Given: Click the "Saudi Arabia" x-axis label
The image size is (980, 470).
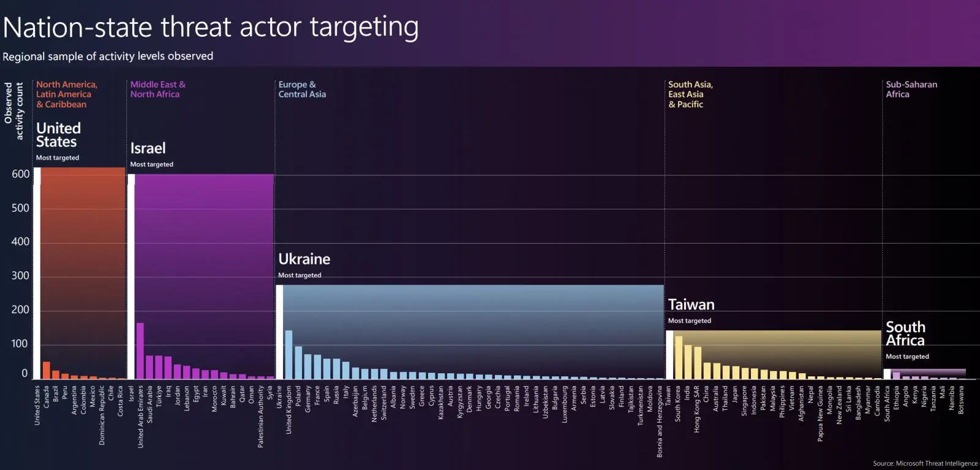Looking at the screenshot, I should point(149,404).
